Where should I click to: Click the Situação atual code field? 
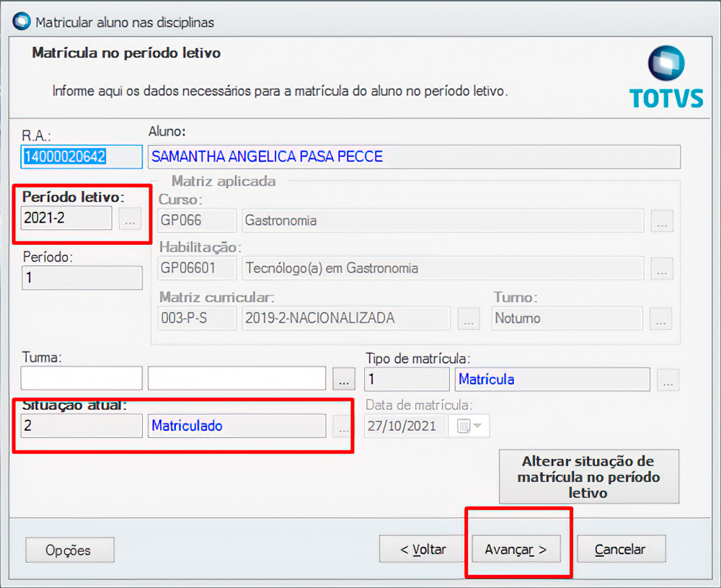point(81,426)
